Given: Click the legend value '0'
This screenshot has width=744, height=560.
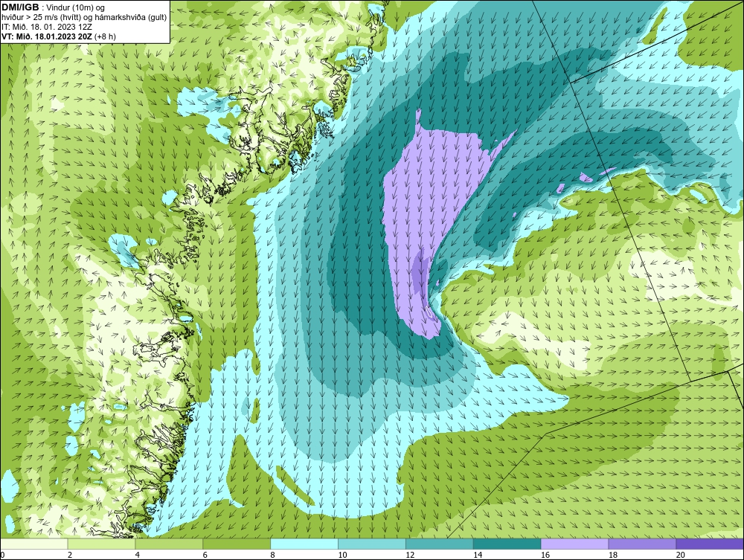Looking at the screenshot, I should pos(2,555).
